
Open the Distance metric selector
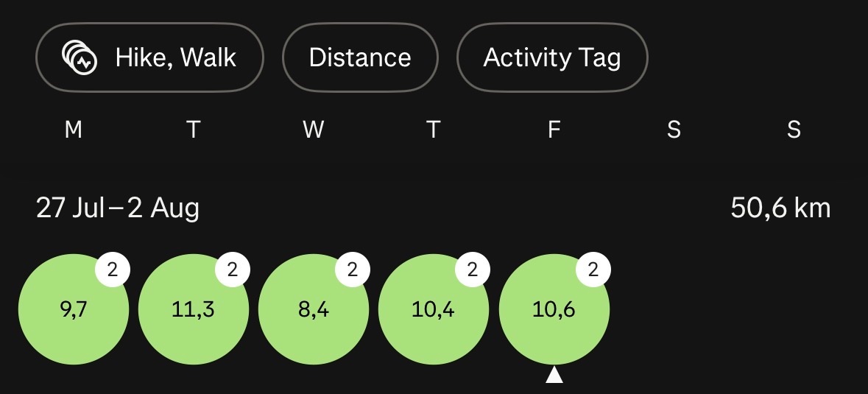(x=360, y=57)
